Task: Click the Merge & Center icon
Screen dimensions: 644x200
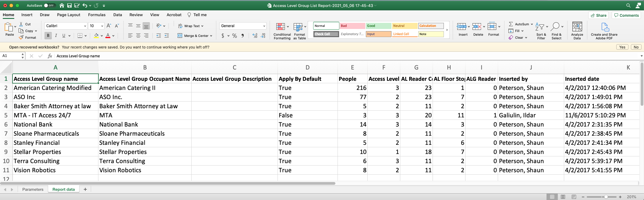Action: pos(180,36)
